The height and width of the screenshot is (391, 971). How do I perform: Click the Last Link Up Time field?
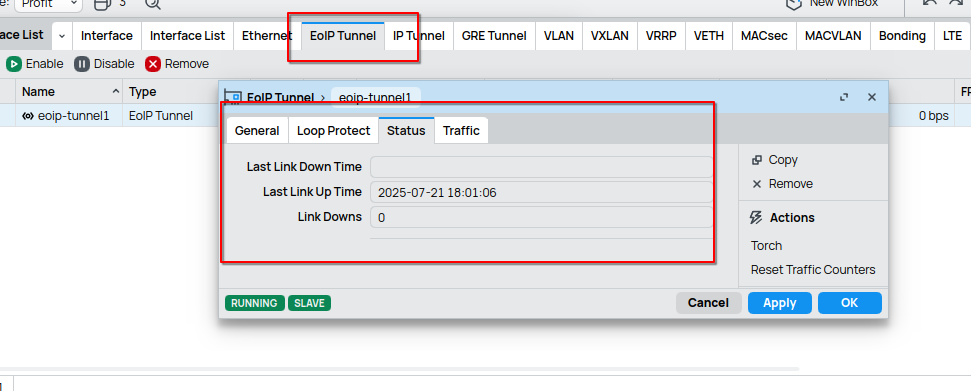pyautogui.click(x=541, y=193)
